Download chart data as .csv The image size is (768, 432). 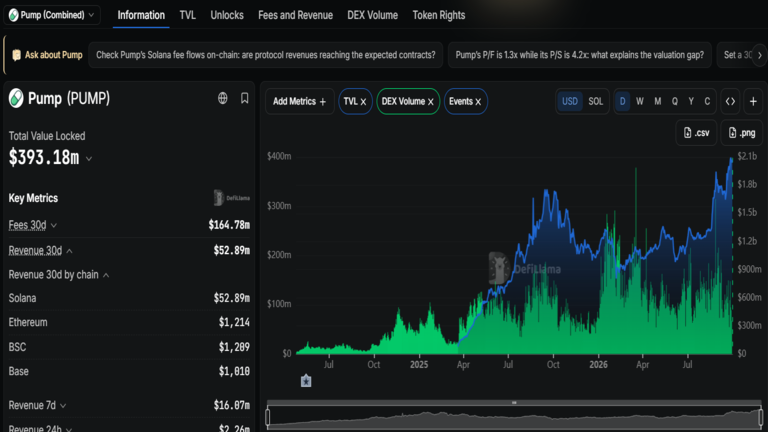696,133
